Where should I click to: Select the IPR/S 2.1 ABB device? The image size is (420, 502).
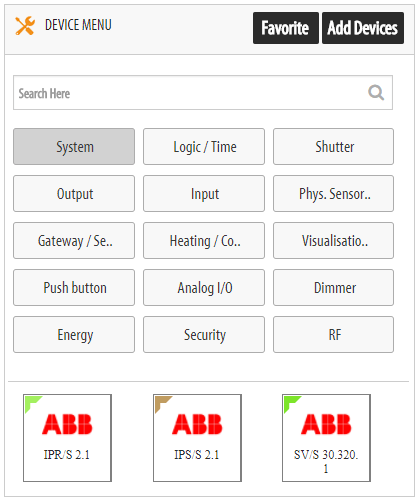click(67, 438)
